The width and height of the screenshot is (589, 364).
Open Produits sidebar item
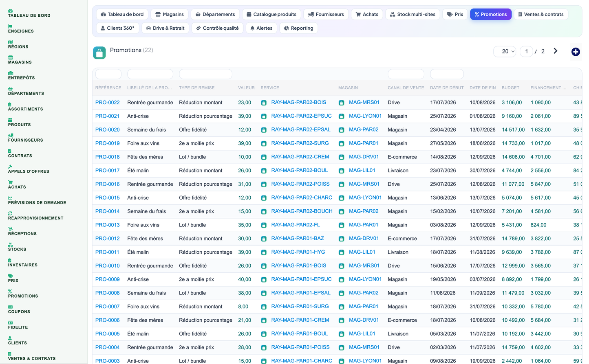(20, 123)
